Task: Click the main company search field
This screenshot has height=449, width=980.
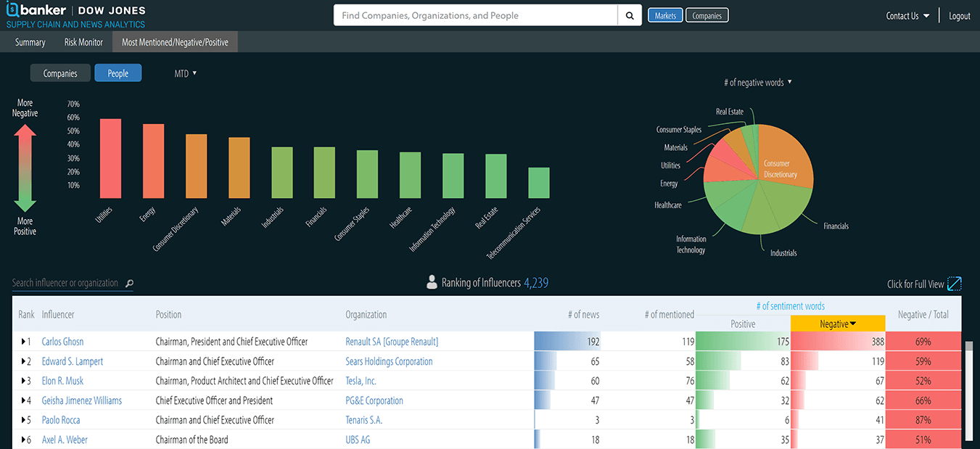Action: click(x=476, y=15)
